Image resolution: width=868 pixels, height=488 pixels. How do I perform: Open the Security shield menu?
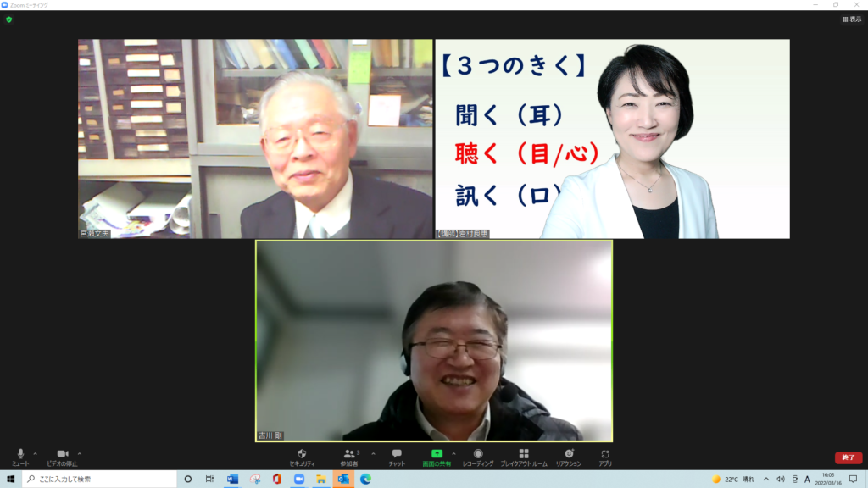pos(302,455)
